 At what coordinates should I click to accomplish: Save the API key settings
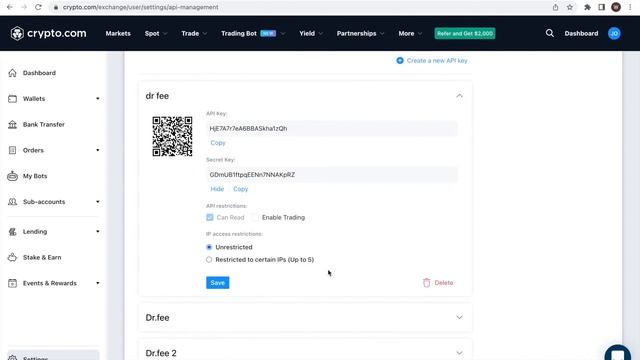tap(218, 282)
